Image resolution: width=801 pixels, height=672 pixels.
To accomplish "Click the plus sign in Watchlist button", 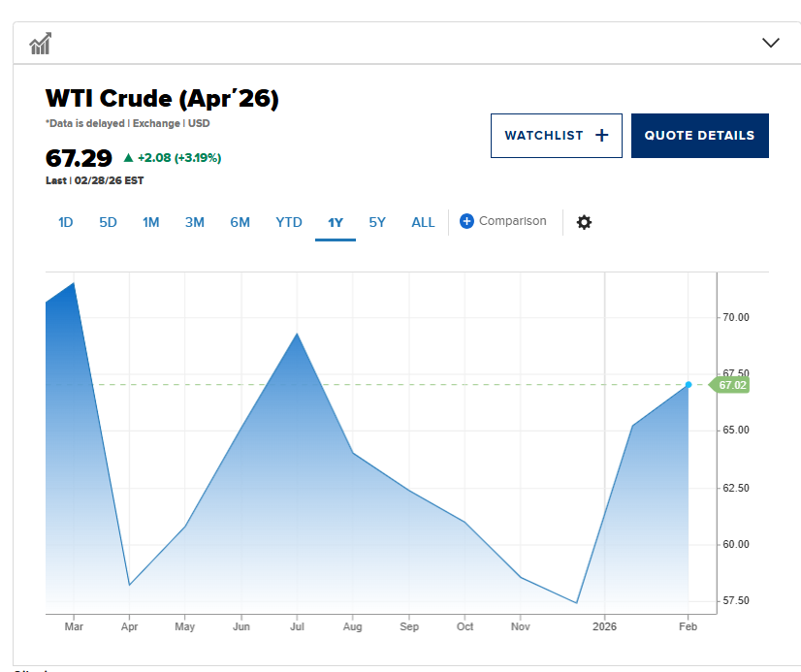I will coord(601,136).
